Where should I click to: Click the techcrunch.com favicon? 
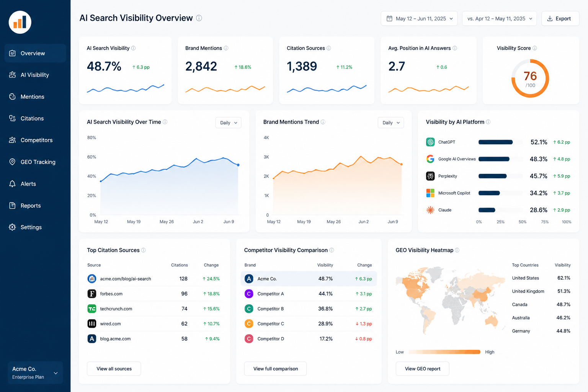tap(92, 309)
